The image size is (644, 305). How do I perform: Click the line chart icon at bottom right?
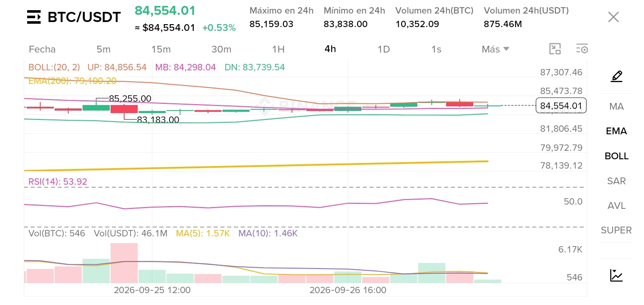[616, 275]
